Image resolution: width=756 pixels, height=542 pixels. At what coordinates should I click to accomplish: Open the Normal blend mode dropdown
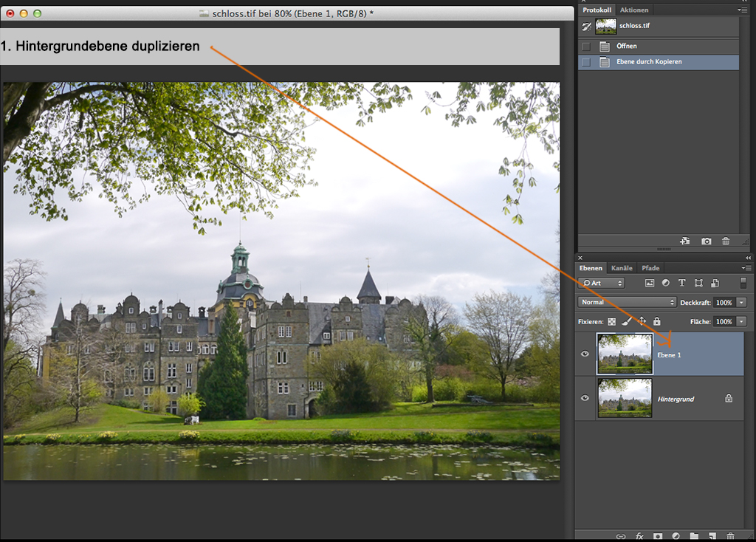click(x=628, y=302)
